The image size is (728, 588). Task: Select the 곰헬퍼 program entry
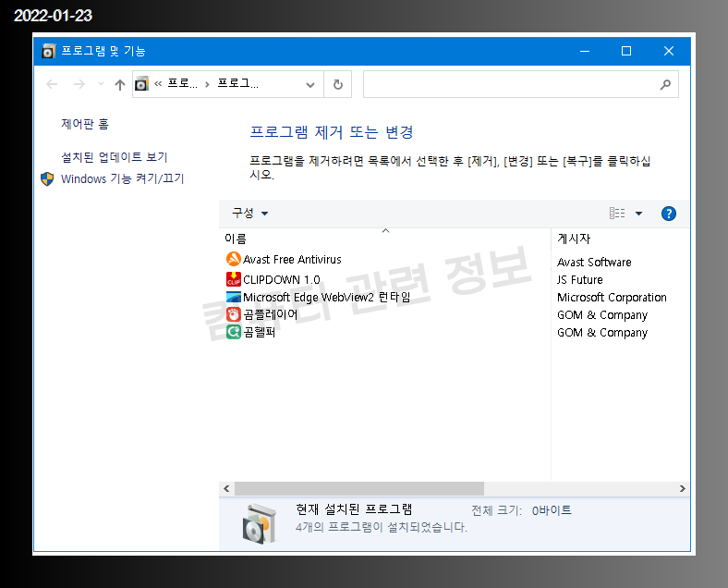[x=259, y=332]
